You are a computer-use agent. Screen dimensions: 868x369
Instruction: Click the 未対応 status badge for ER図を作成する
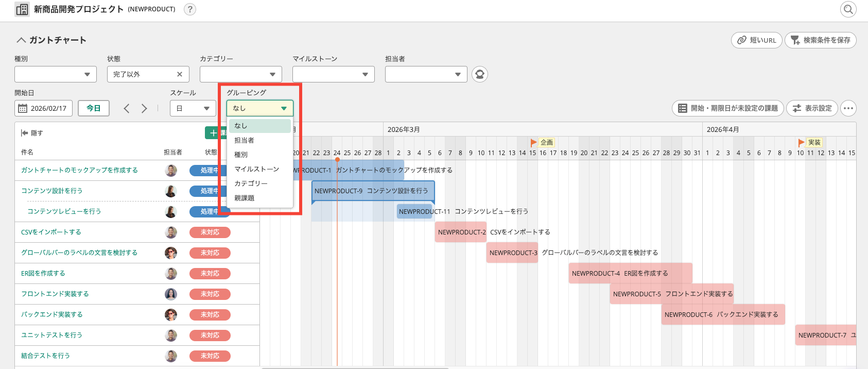pyautogui.click(x=210, y=274)
